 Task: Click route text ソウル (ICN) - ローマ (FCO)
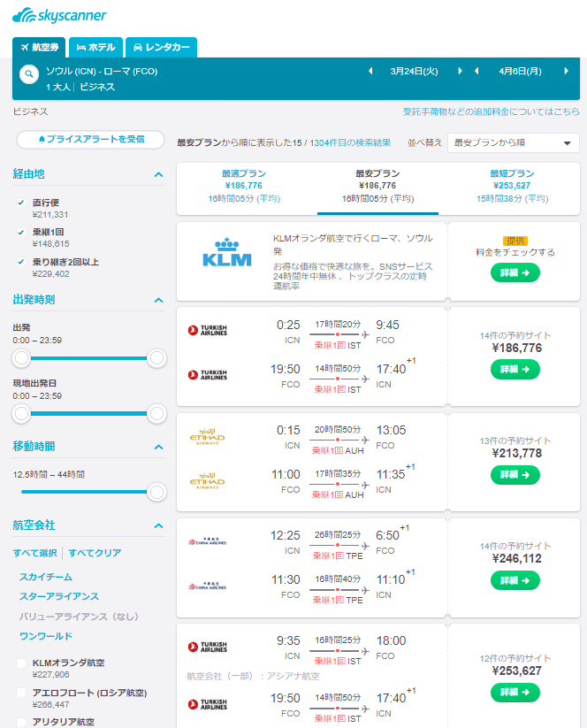pyautogui.click(x=102, y=72)
